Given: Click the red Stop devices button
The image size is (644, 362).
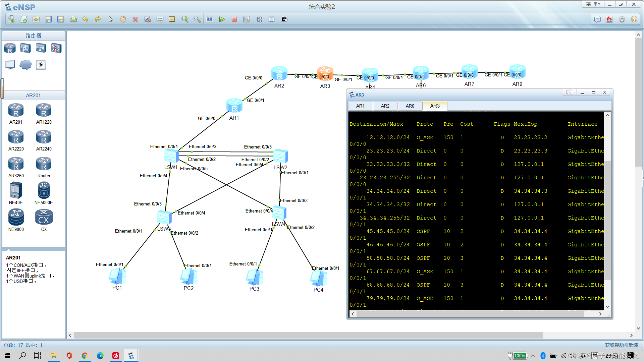Looking at the screenshot, I should tap(234, 19).
